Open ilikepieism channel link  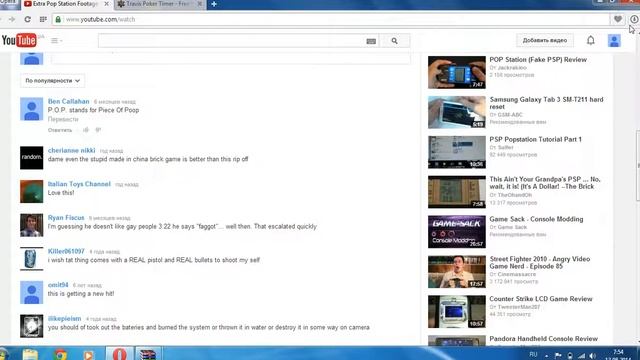[64, 318]
